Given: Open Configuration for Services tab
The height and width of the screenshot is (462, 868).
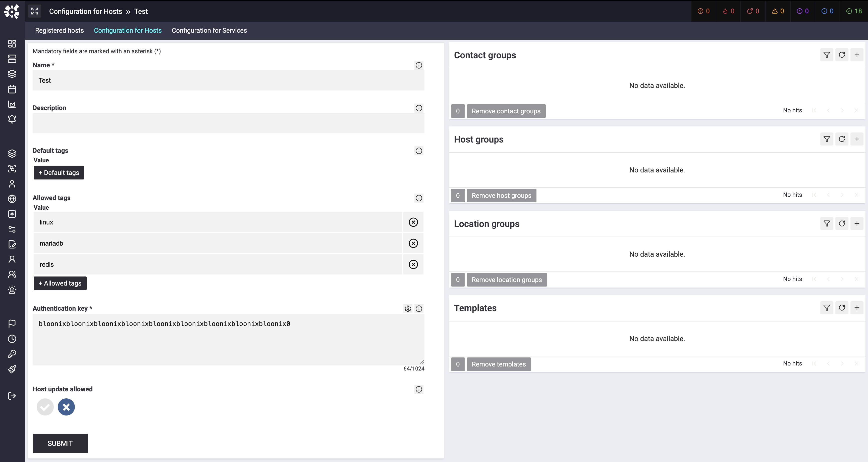Looking at the screenshot, I should tap(209, 30).
